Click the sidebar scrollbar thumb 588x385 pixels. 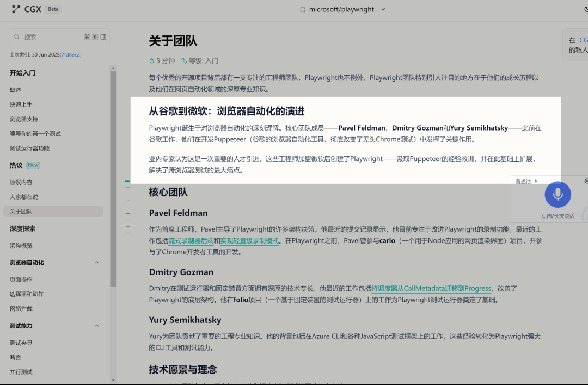113,179
